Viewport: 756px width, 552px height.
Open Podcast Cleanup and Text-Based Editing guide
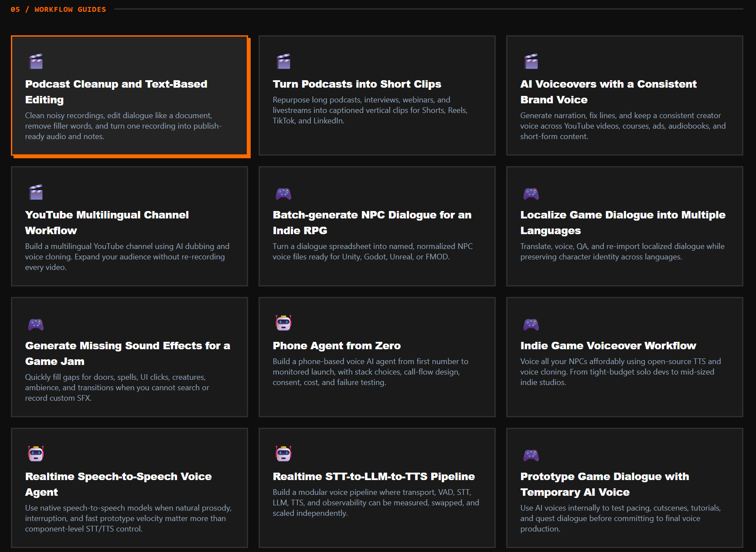(116, 92)
